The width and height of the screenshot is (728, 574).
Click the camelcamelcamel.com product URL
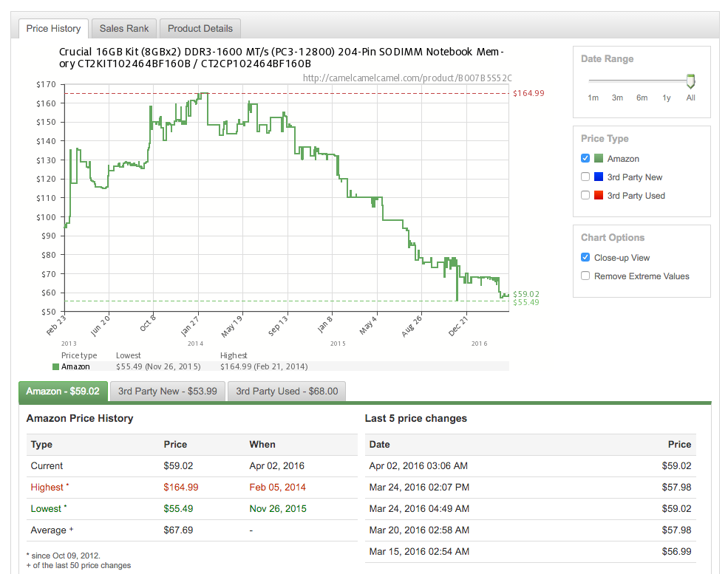407,78
